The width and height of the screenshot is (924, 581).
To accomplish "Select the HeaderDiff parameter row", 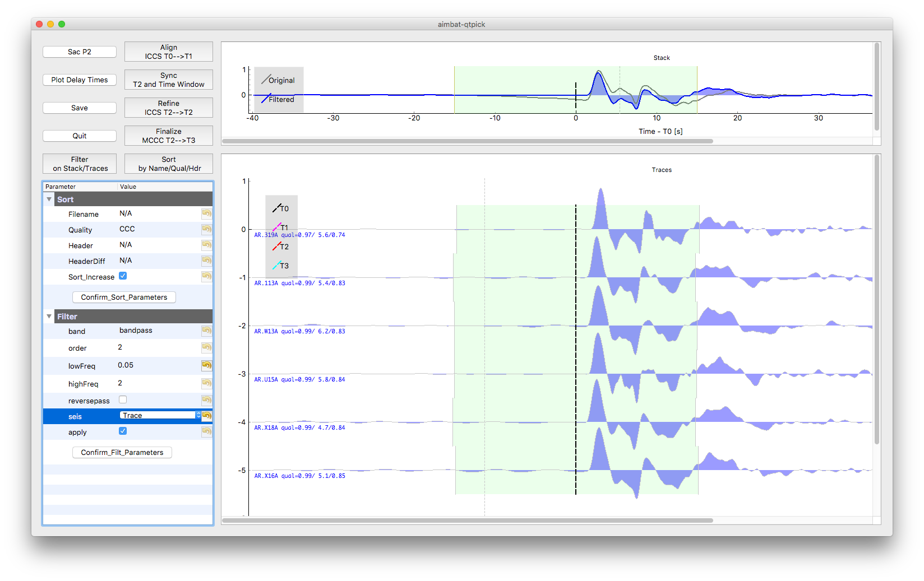I will tap(128, 261).
